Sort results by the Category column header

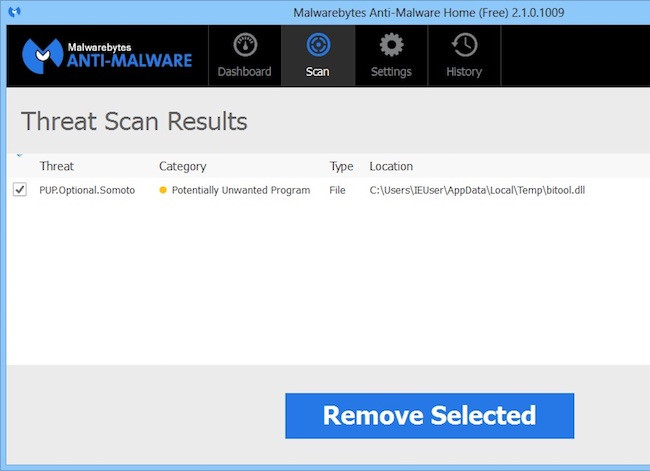tap(182, 166)
